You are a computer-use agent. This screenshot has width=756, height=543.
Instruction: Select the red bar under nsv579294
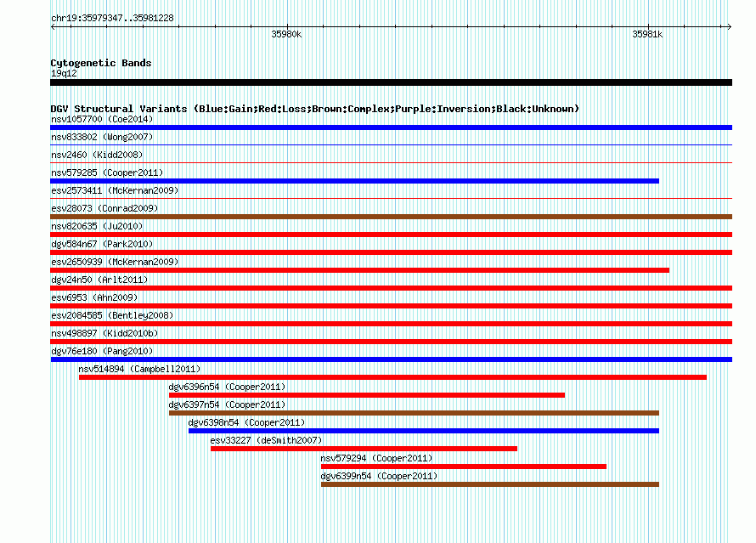tap(463, 467)
